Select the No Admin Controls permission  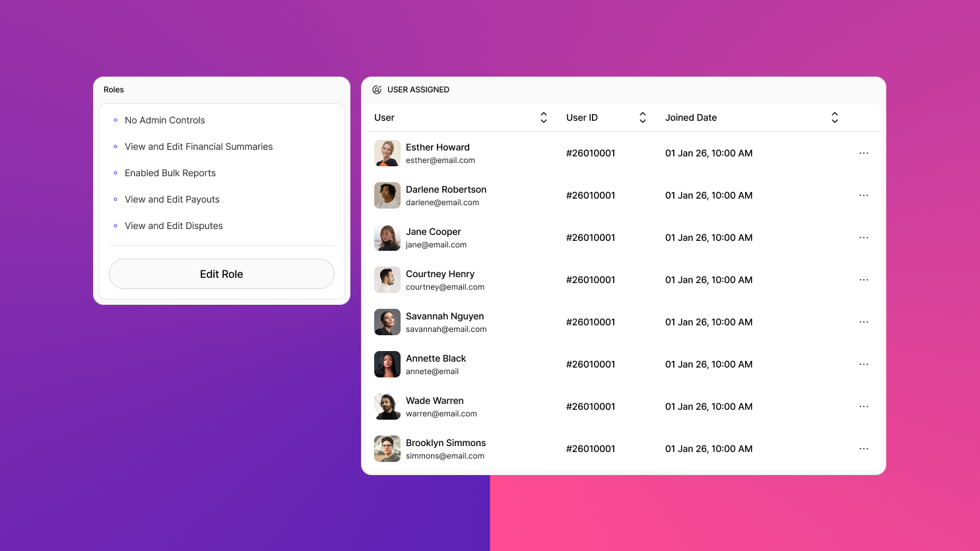point(165,120)
